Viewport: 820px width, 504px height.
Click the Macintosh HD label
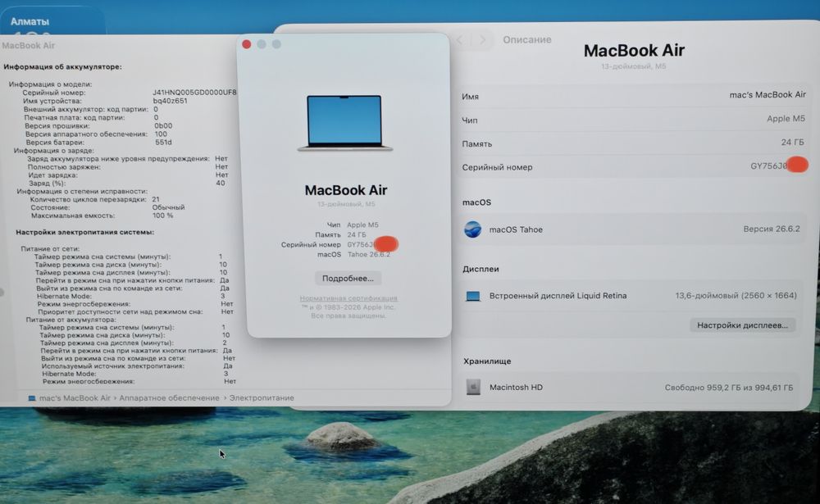(516, 387)
